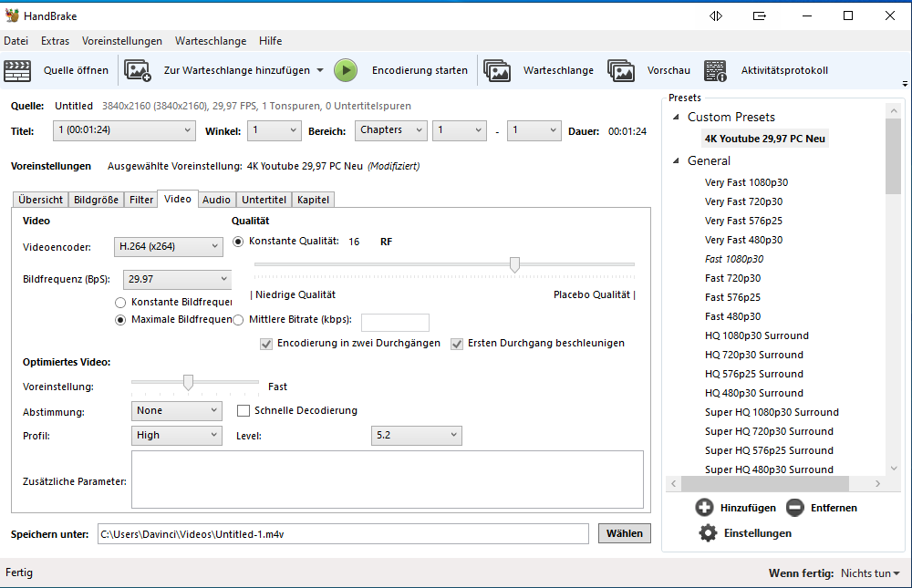The width and height of the screenshot is (912, 588).
Task: Open the Videoencoder H.264 dropdown
Action: coord(168,247)
